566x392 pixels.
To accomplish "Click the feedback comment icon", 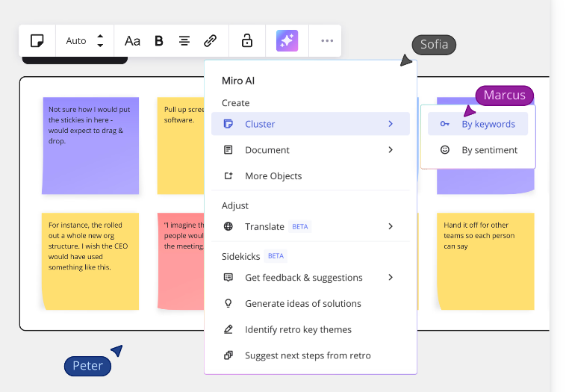I will (x=228, y=277).
